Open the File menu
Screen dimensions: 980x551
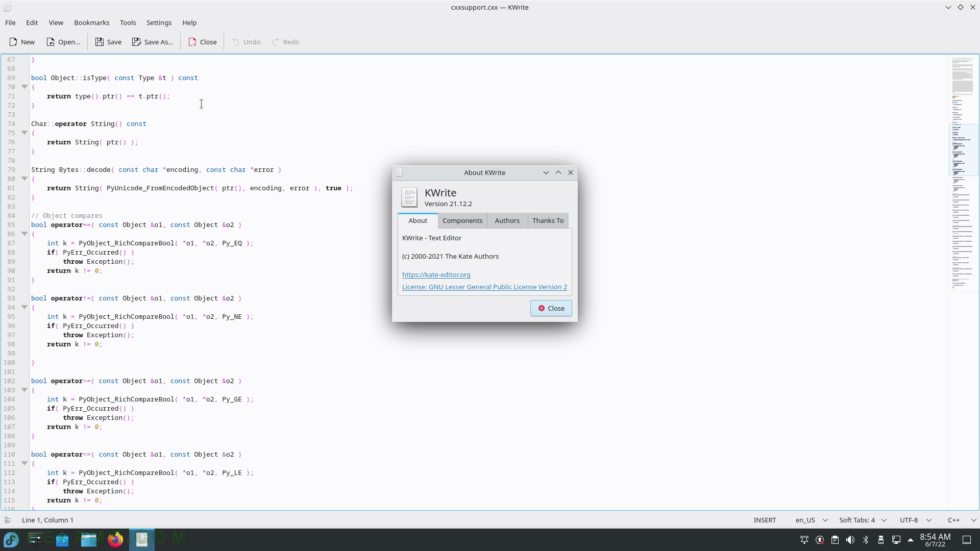point(10,22)
